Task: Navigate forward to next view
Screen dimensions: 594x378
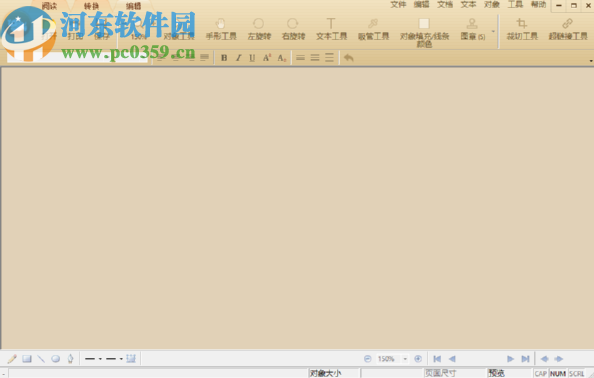Action: [559, 358]
